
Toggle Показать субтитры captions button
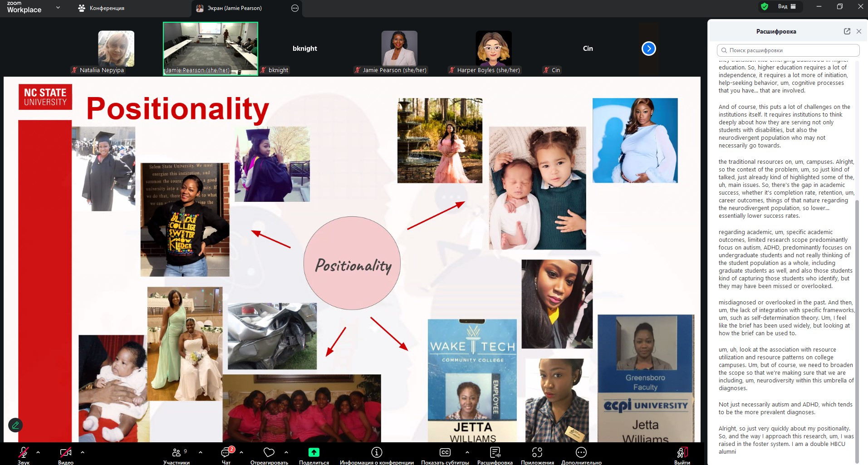[x=445, y=452]
